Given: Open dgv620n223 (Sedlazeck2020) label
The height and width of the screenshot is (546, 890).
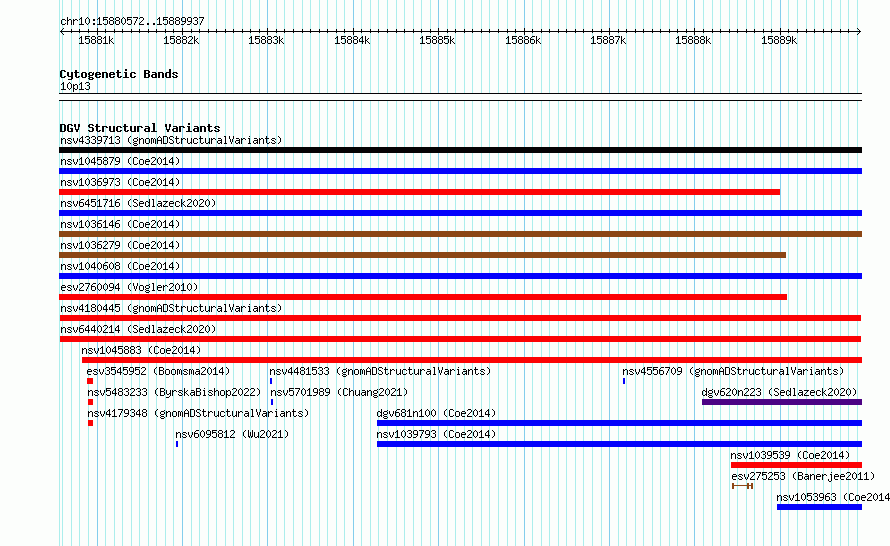Looking at the screenshot, I should click(x=779, y=392).
